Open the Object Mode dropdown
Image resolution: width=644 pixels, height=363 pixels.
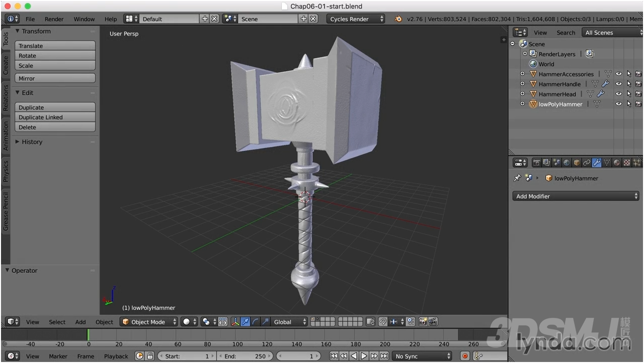click(149, 322)
